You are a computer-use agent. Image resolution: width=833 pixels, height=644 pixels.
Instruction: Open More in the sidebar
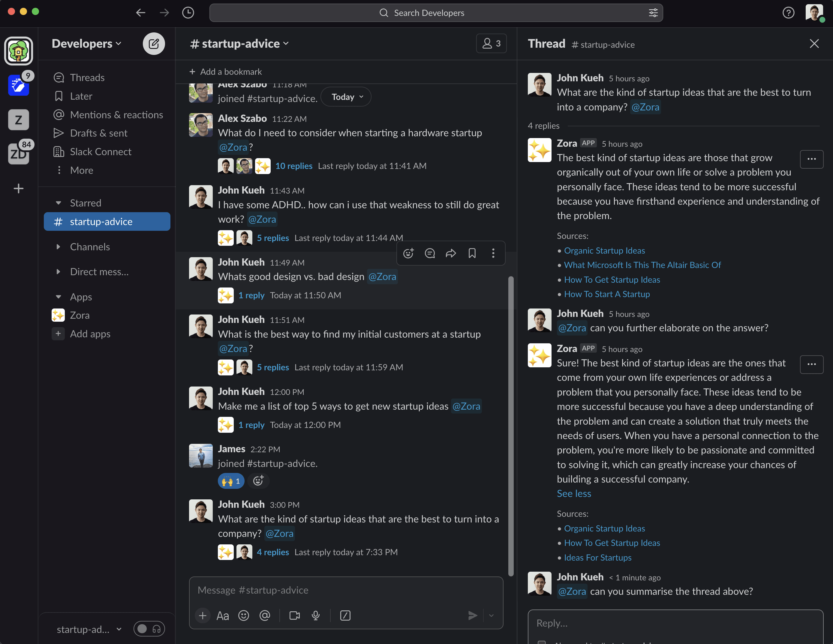[x=107, y=170]
